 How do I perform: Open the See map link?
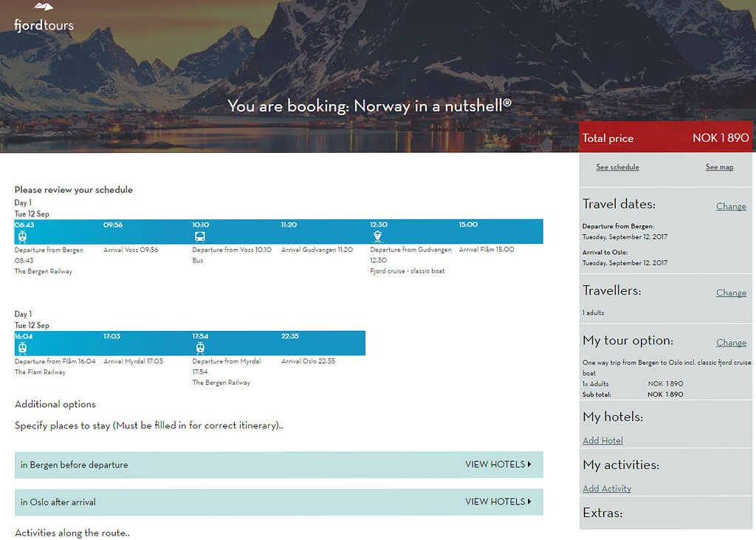click(719, 167)
